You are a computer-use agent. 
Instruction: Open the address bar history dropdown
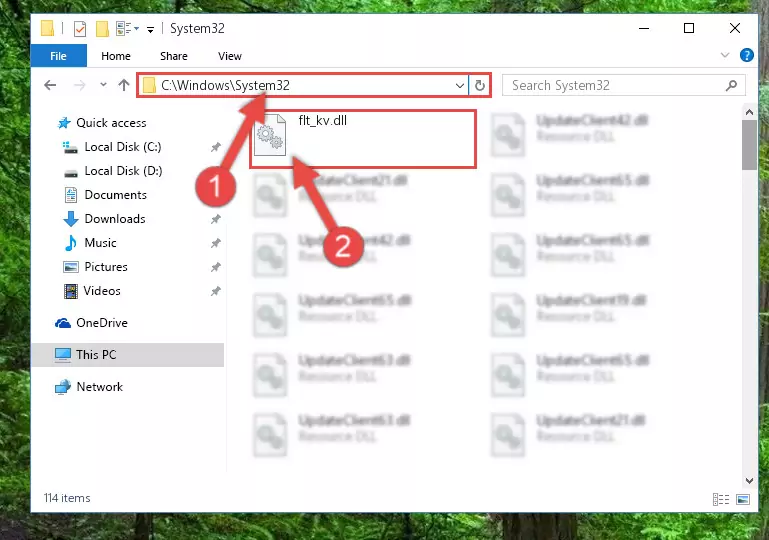point(460,85)
